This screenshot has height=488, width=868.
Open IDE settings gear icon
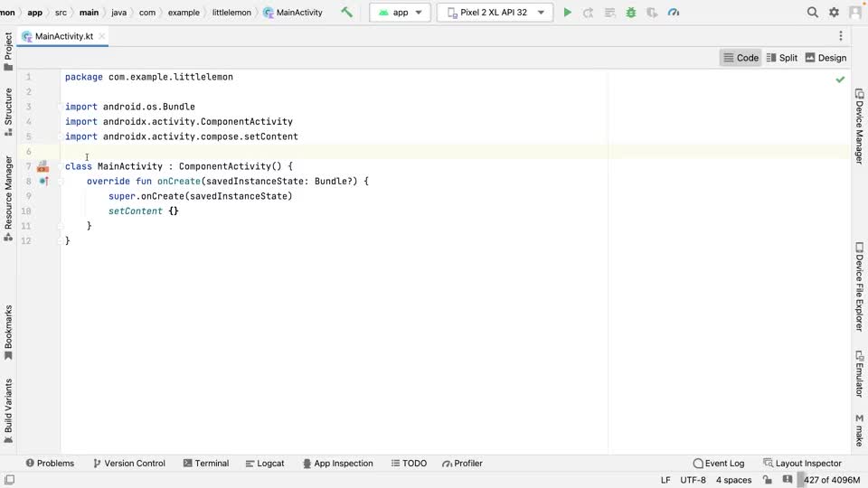[x=834, y=13]
